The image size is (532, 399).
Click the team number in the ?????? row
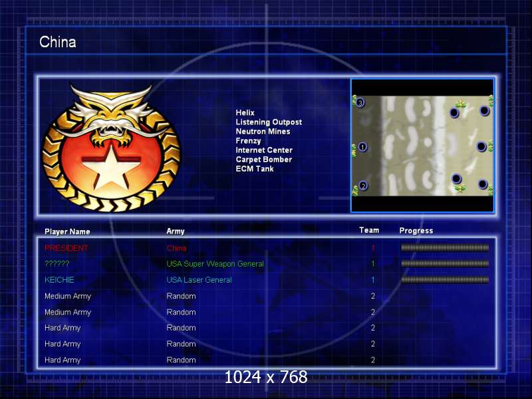[373, 263]
